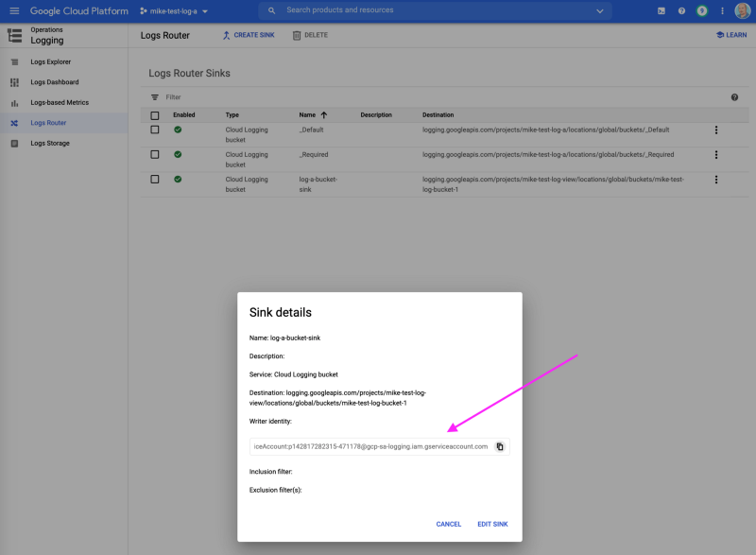Image resolution: width=756 pixels, height=555 pixels.
Task: Click the Google Cloud Platform logo text
Action: [79, 11]
